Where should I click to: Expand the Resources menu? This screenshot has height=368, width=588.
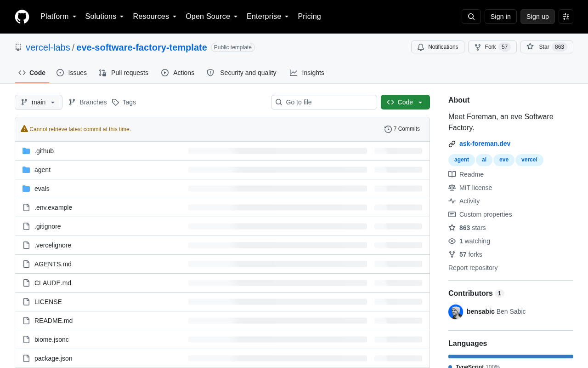pos(155,17)
